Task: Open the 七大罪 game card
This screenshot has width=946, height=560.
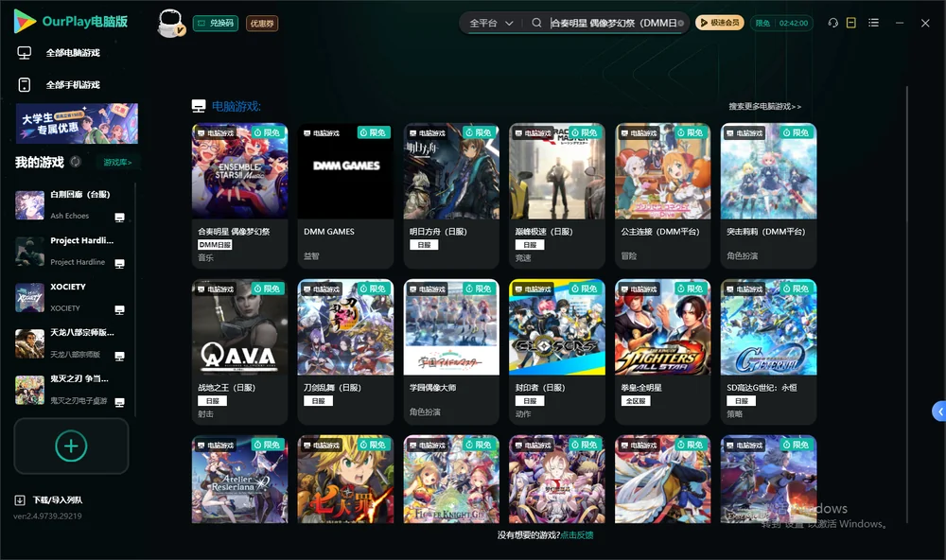Action: pos(345,480)
